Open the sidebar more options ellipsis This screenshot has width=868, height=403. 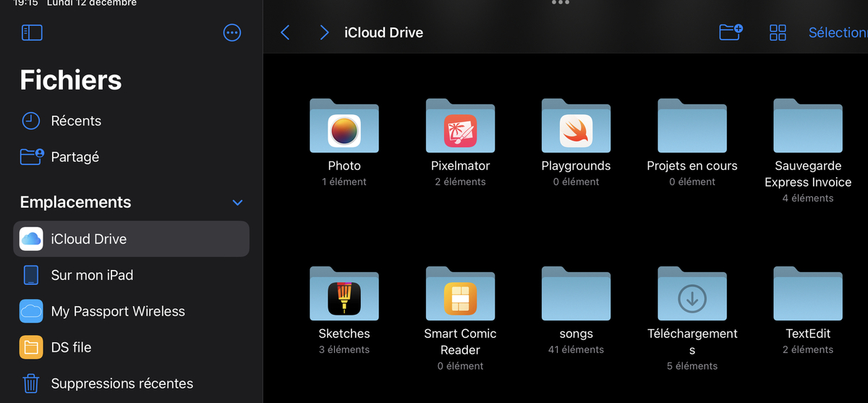point(232,33)
